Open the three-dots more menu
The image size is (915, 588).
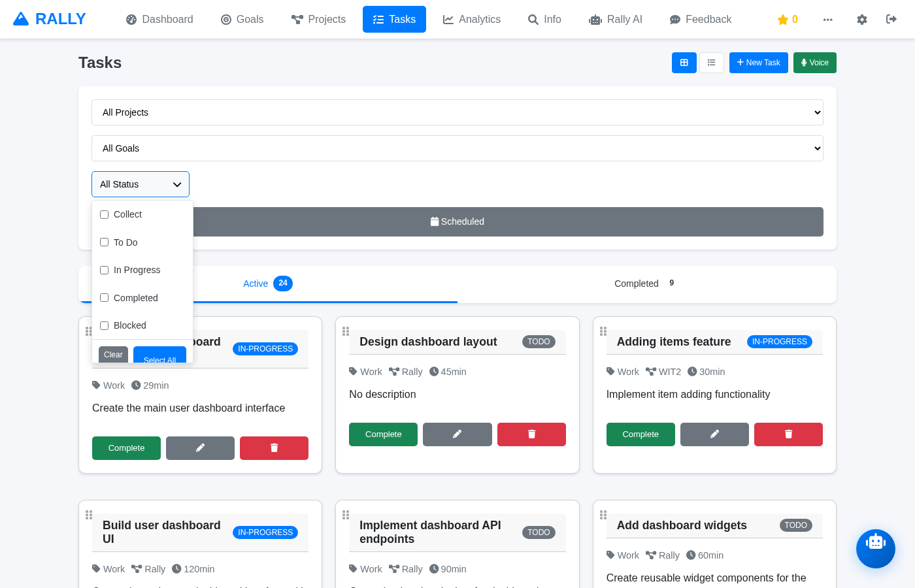pos(827,20)
